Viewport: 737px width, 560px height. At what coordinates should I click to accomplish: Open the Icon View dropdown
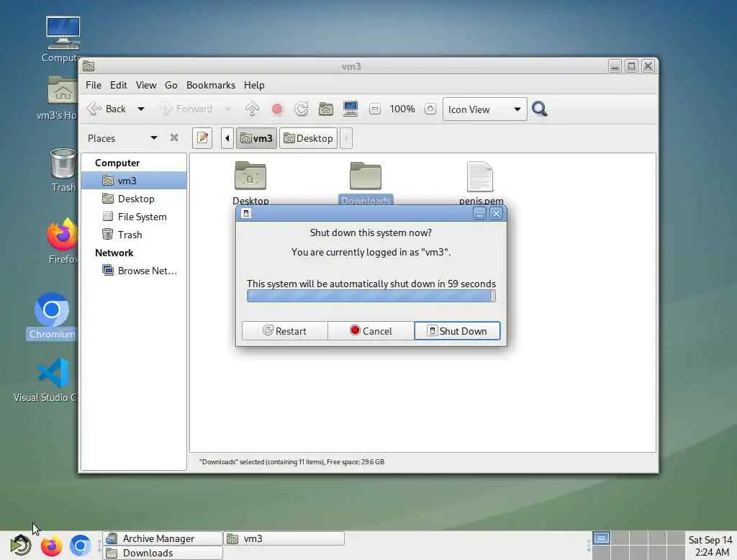pos(484,109)
